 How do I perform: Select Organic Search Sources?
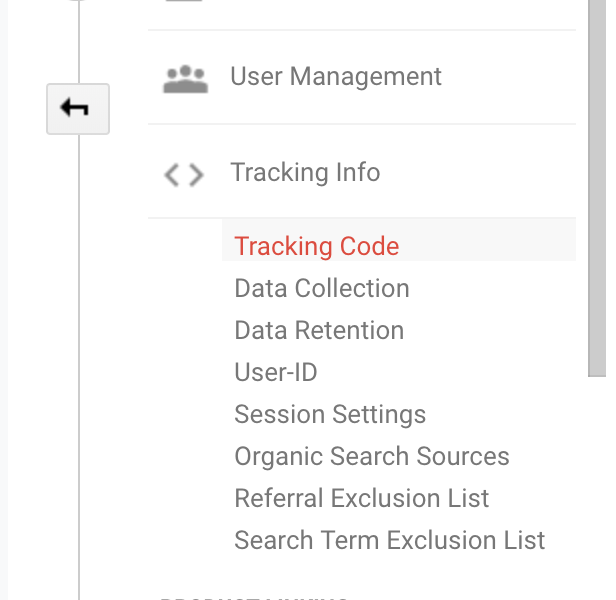pos(372,456)
